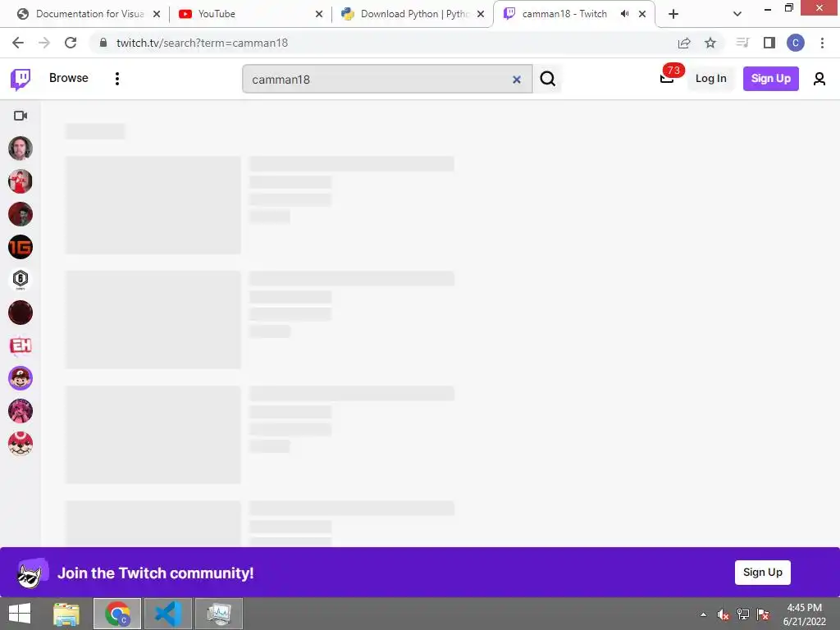Run the search with magnifier button
Screen dimensions: 840x630
[x=547, y=79]
